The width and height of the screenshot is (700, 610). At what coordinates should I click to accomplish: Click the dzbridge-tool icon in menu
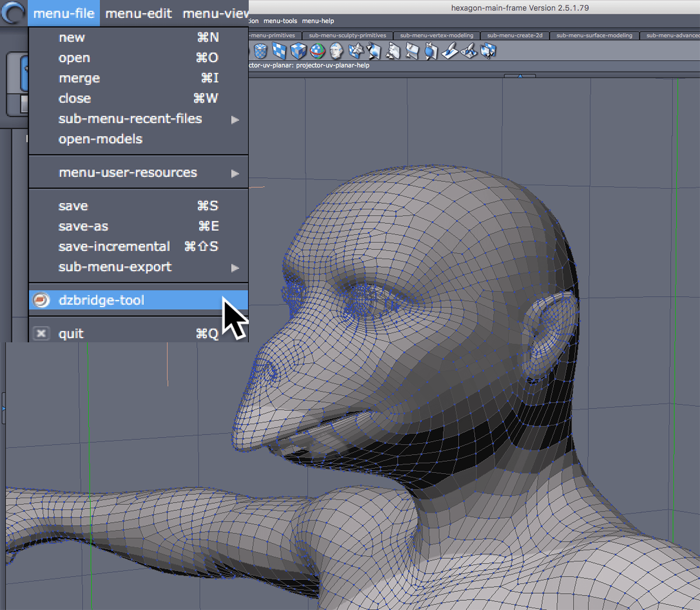coord(42,300)
